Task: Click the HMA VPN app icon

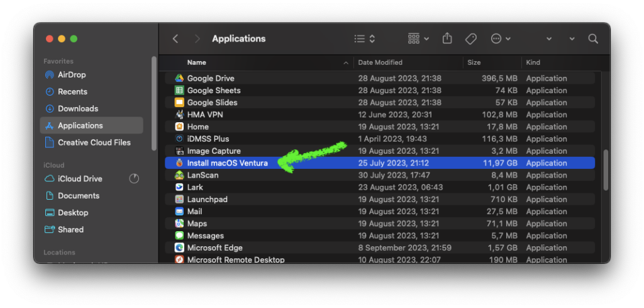Action: [179, 115]
